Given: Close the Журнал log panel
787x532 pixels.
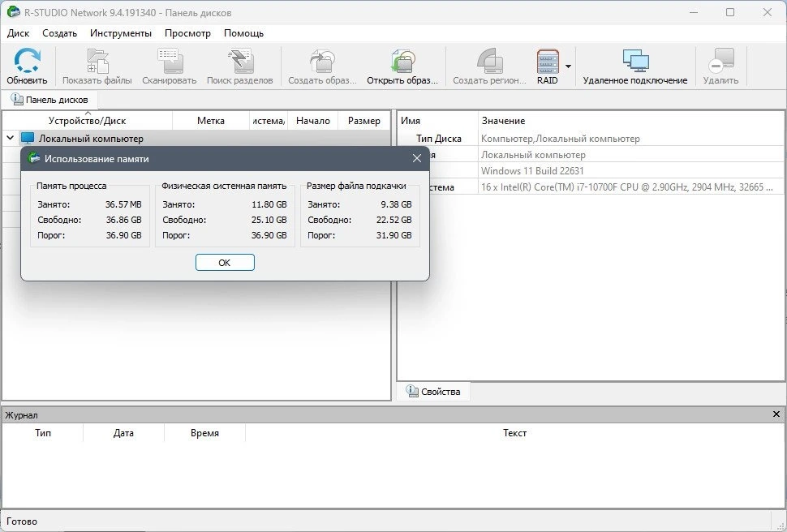Looking at the screenshot, I should click(x=776, y=414).
